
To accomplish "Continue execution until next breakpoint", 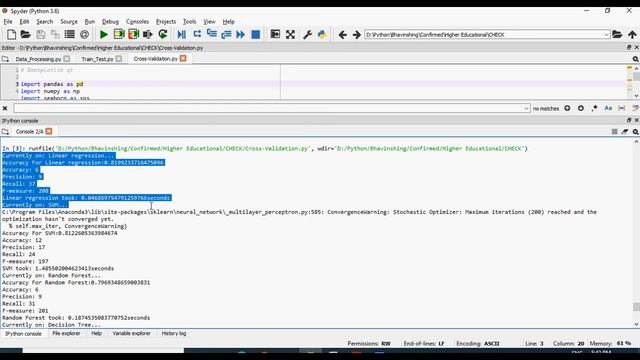I will [x=241, y=35].
